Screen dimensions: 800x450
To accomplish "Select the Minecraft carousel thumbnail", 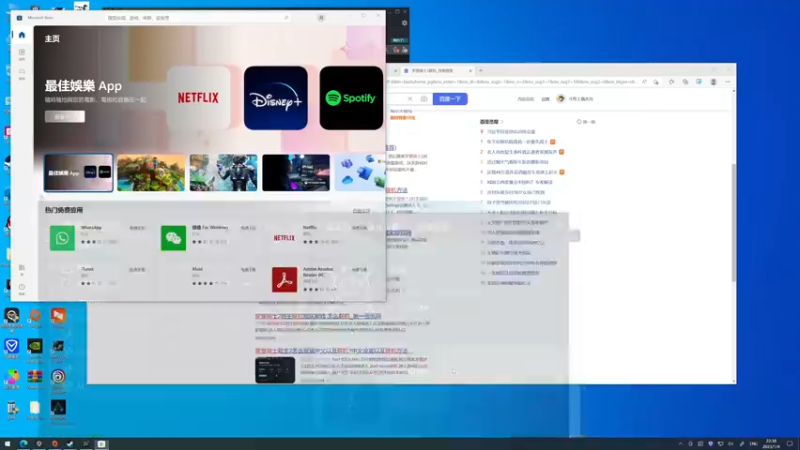I will (x=151, y=173).
